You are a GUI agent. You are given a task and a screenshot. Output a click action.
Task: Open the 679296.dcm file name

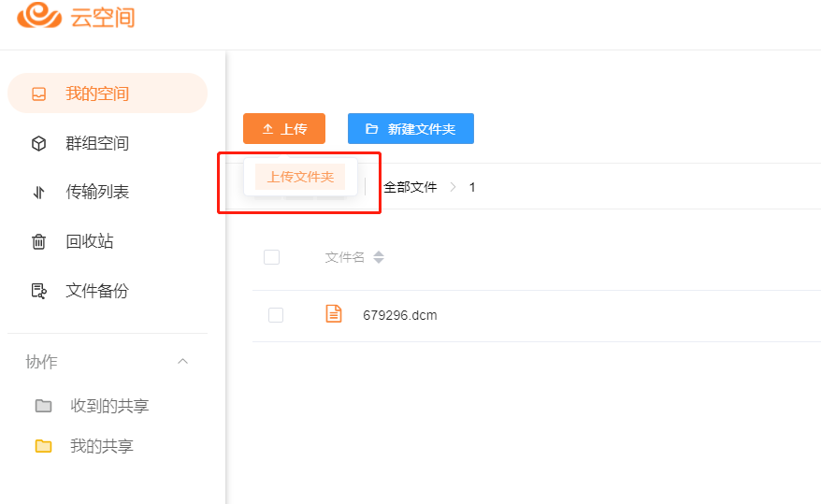pyautogui.click(x=400, y=315)
